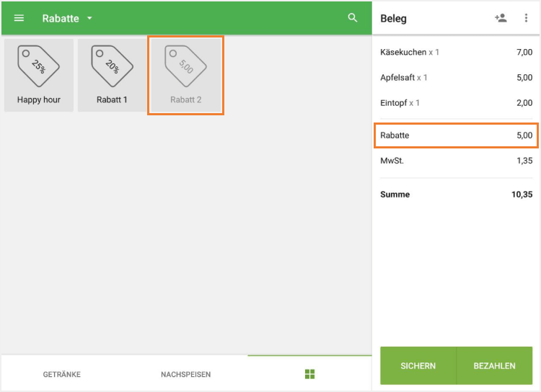
Task: Tap the 20% Rabatt 1 tag icon
Action: coord(112,66)
